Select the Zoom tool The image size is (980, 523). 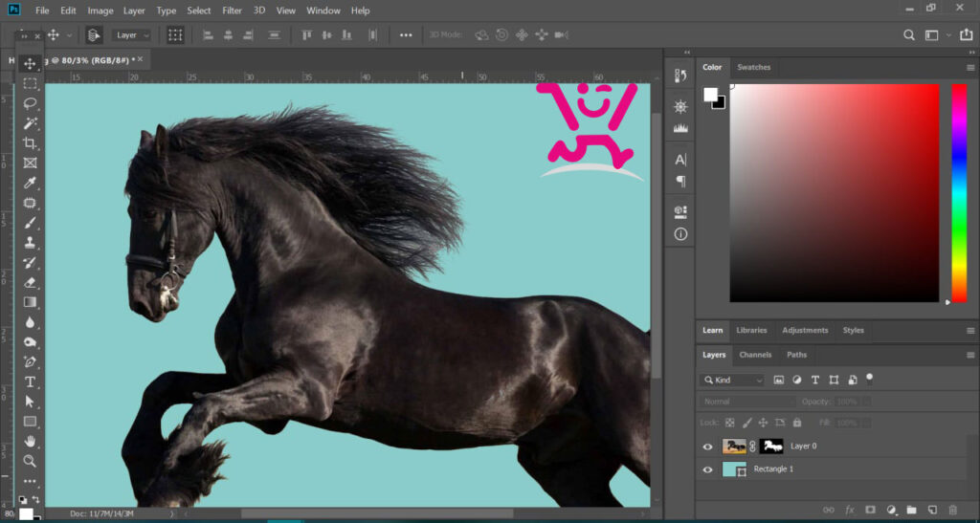coord(30,461)
